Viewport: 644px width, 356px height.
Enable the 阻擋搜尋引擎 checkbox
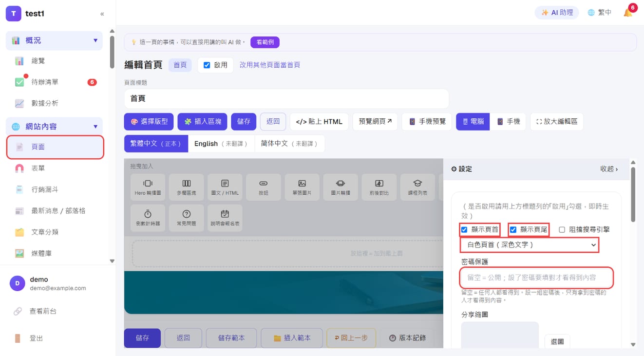(x=562, y=229)
